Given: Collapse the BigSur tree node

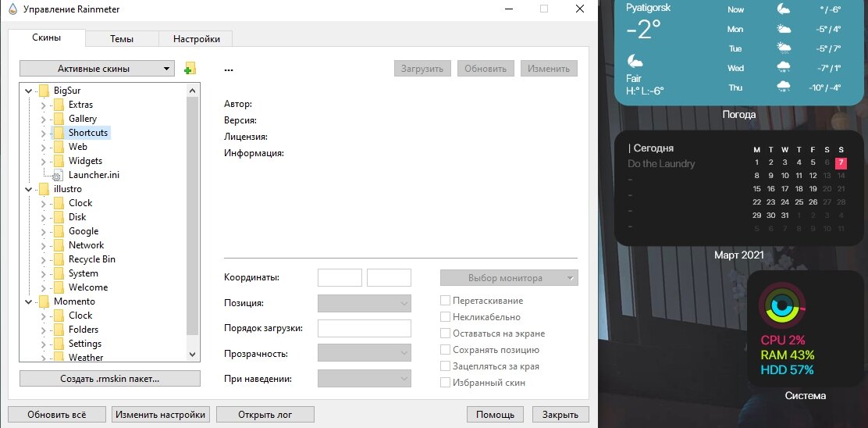Looking at the screenshot, I should point(28,91).
